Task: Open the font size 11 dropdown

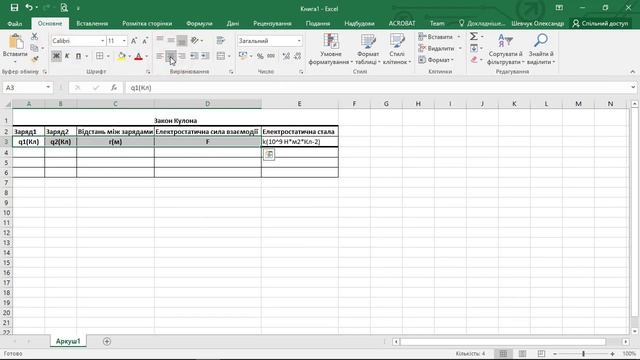Action: pos(124,41)
